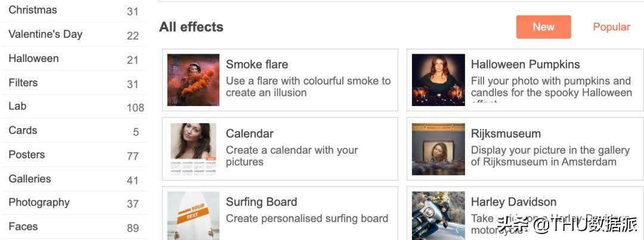Select the Galleries category
Image resolution: width=644 pixels, height=240 pixels.
30,179
